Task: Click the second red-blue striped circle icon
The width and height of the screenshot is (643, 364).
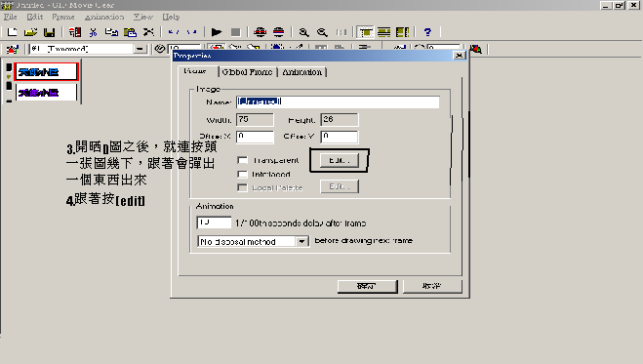Action: click(278, 32)
